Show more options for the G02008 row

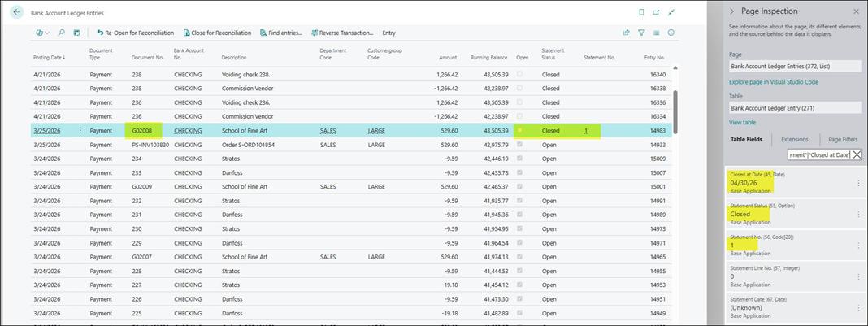80,131
